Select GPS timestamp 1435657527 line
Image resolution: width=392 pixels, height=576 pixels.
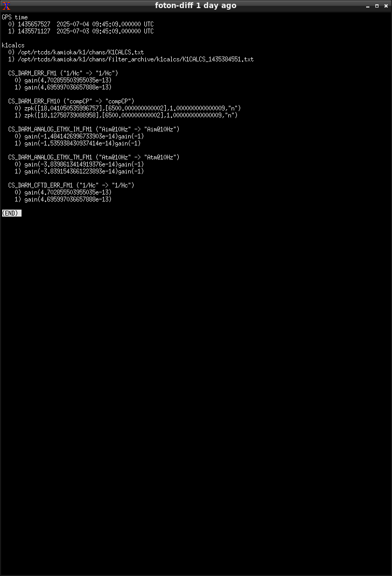81,24
